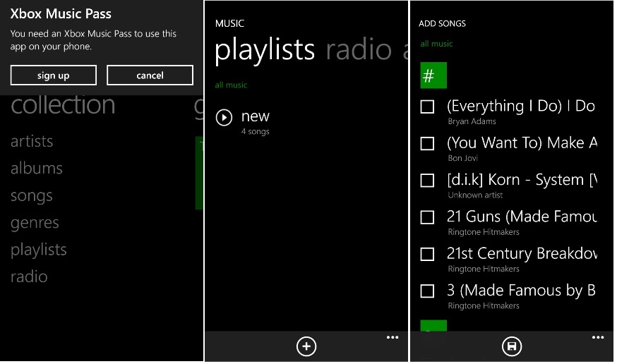The width and height of the screenshot is (617, 364).
Task: Check the (You Want To) Make A song
Action: pos(427,143)
